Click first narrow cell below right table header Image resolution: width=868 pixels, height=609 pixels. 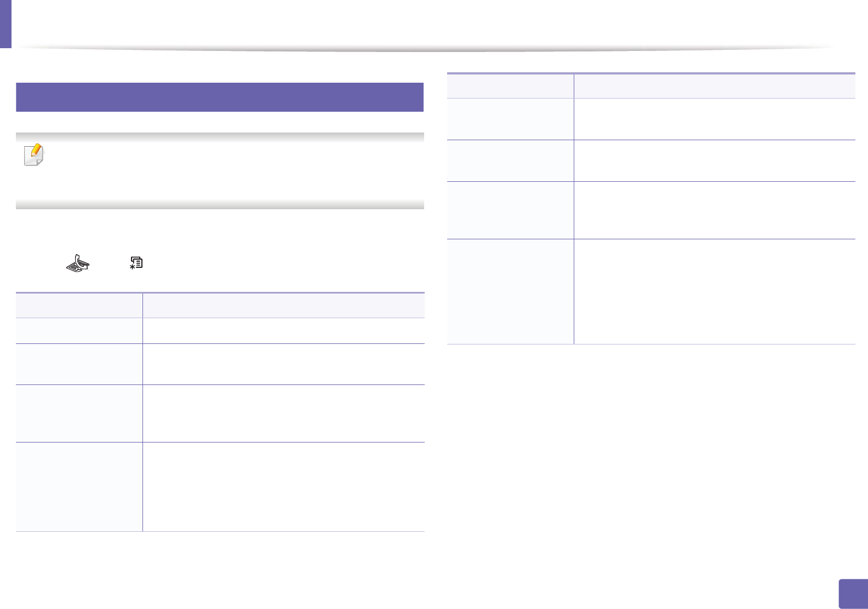click(510, 119)
